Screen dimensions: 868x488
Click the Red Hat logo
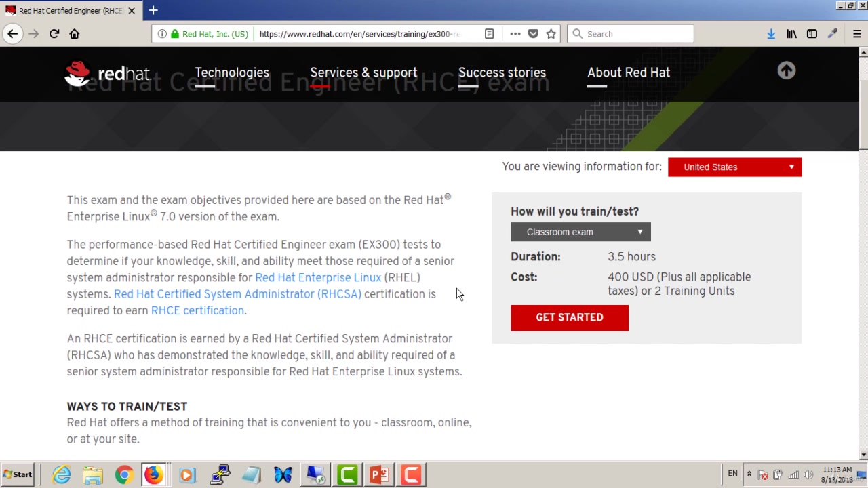(x=107, y=73)
